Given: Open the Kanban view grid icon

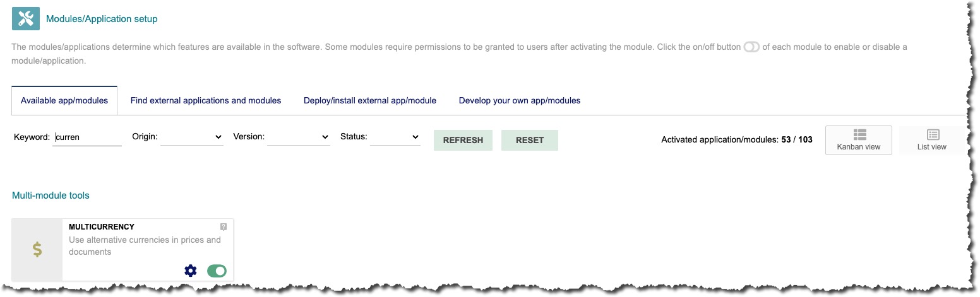Looking at the screenshot, I should point(859,134).
